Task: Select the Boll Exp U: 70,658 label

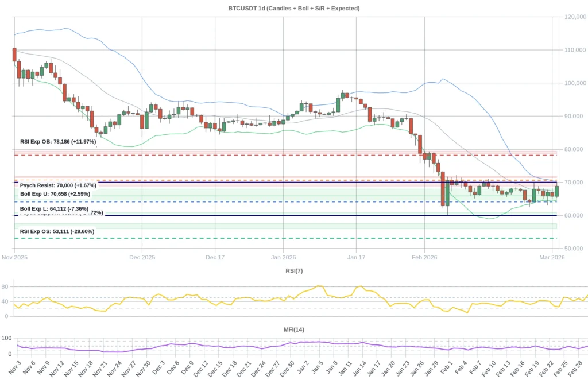Action: click(x=56, y=195)
